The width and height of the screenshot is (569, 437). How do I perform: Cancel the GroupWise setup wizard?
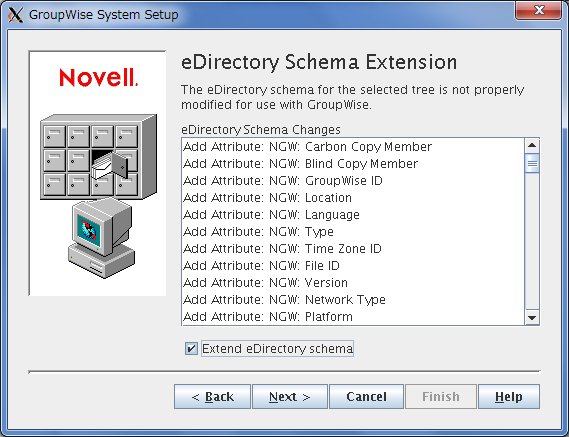coord(367,397)
